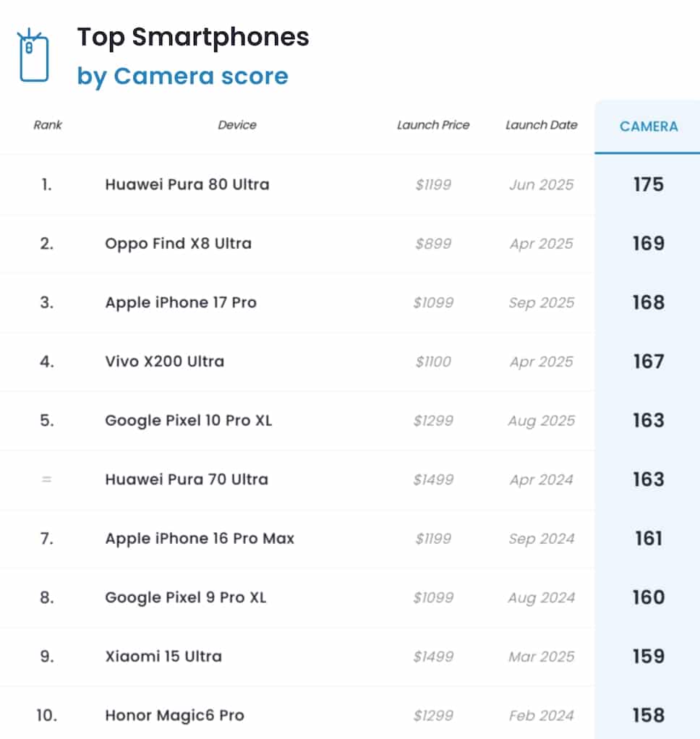Sort by Rank column header
The image size is (700, 739).
(x=48, y=125)
